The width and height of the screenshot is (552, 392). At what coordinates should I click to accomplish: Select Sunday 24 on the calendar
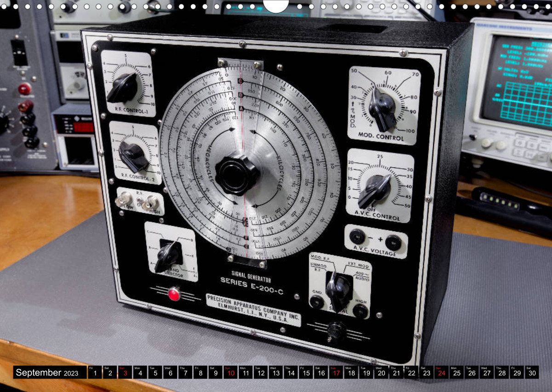[442, 373]
